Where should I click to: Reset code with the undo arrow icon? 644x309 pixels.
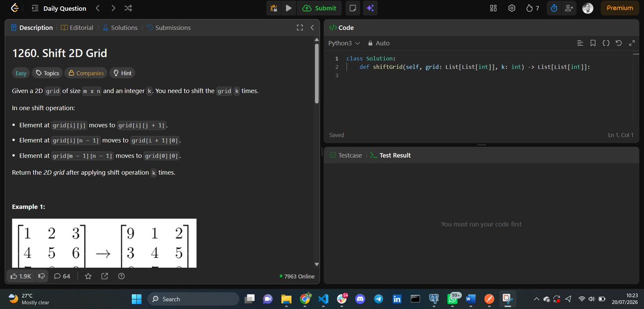tap(619, 43)
